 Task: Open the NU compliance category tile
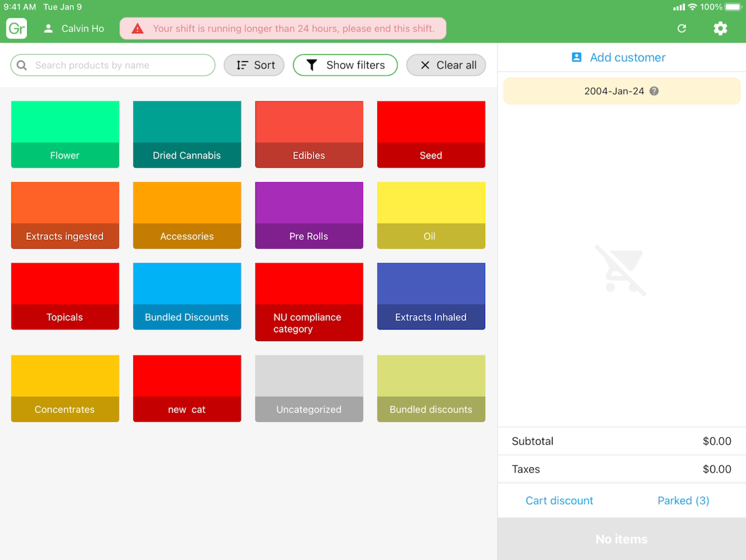[309, 302]
